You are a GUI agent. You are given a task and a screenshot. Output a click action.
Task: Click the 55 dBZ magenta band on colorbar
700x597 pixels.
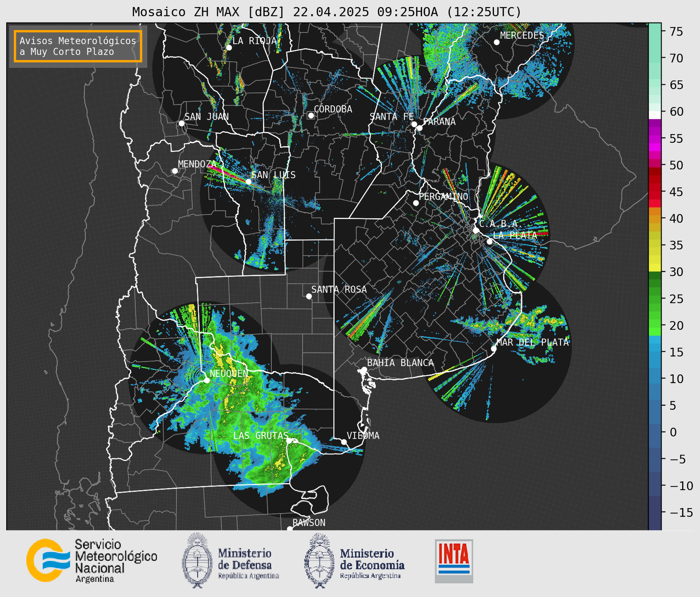pyautogui.click(x=655, y=139)
